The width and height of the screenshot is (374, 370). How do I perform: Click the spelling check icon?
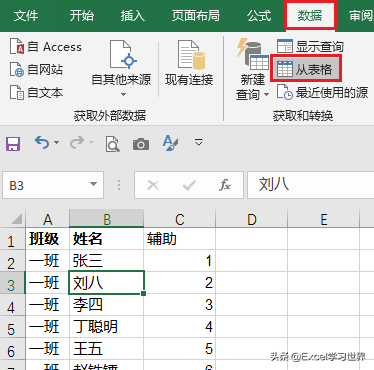click(170, 143)
